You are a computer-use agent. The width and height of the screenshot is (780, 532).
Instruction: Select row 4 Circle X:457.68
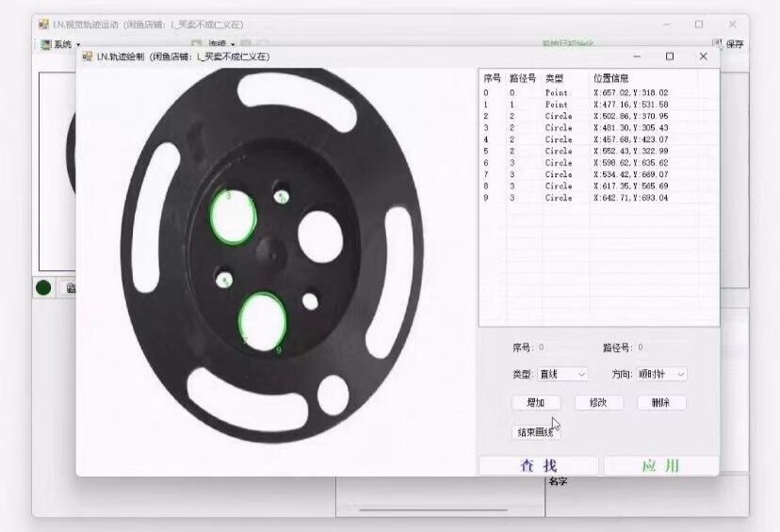[x=599, y=139]
